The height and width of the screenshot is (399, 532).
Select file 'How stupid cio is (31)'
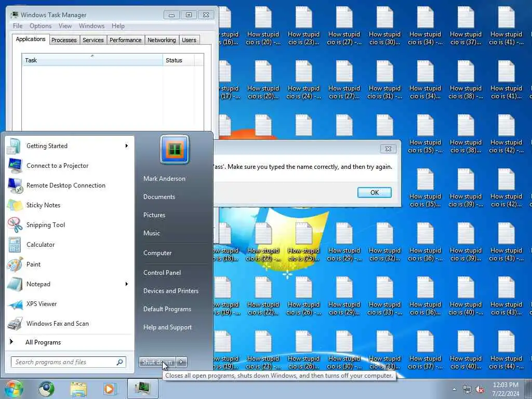tap(385, 80)
